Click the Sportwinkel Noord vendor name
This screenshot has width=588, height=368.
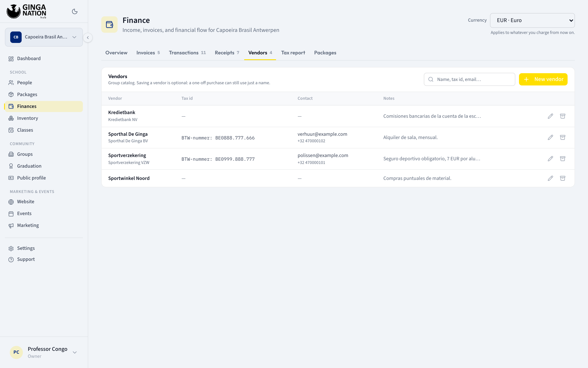pos(129,178)
